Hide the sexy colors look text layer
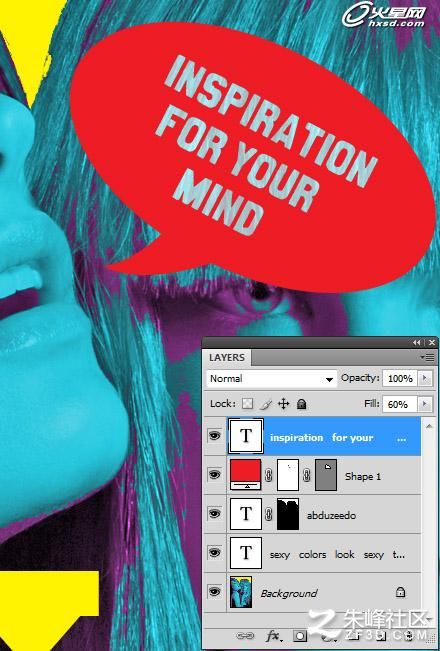440x651 pixels. 215,553
